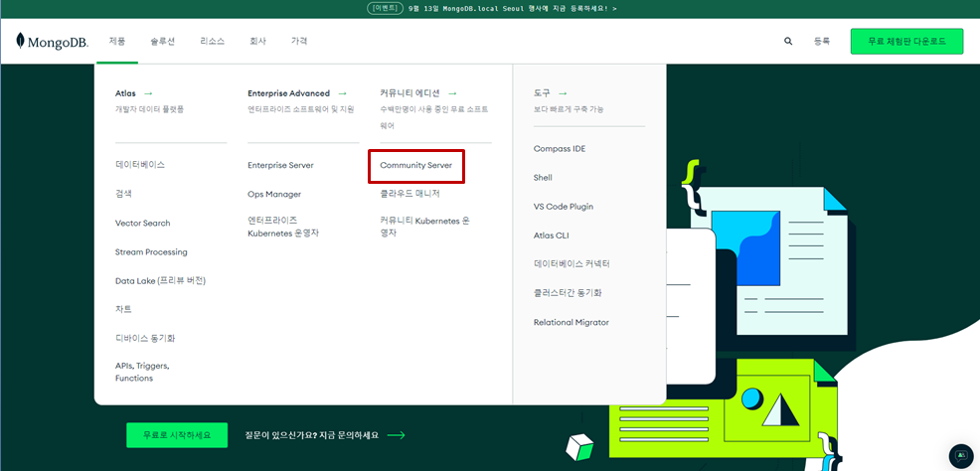Click arrow after 지금 문의하세요 link
Viewport: 980px width, 471px height.
pyautogui.click(x=397, y=435)
